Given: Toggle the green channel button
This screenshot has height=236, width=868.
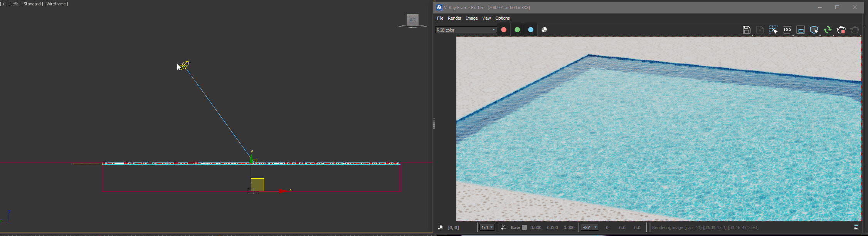Looking at the screenshot, I should point(517,30).
